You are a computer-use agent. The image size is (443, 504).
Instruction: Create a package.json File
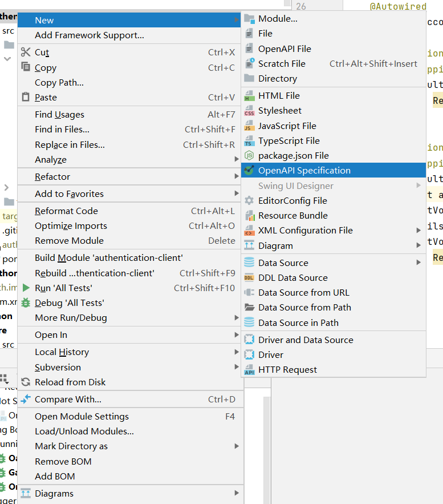click(x=294, y=155)
